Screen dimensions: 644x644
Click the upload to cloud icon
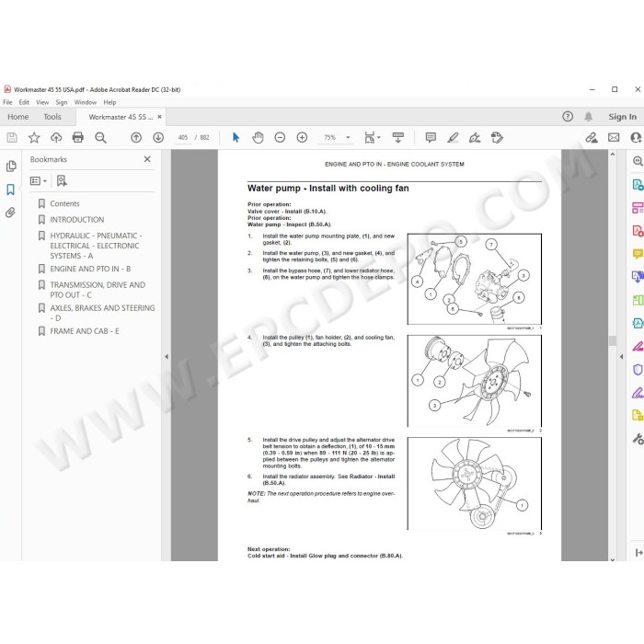[x=56, y=138]
